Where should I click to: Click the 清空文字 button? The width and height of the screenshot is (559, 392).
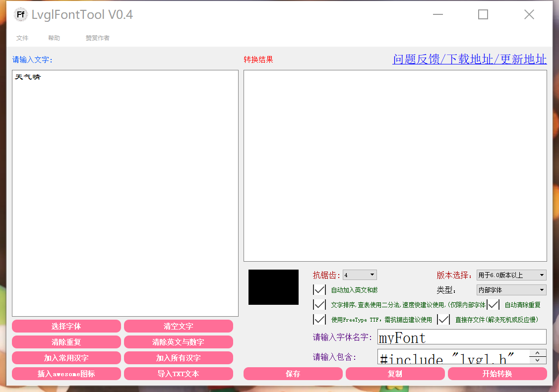point(179,326)
